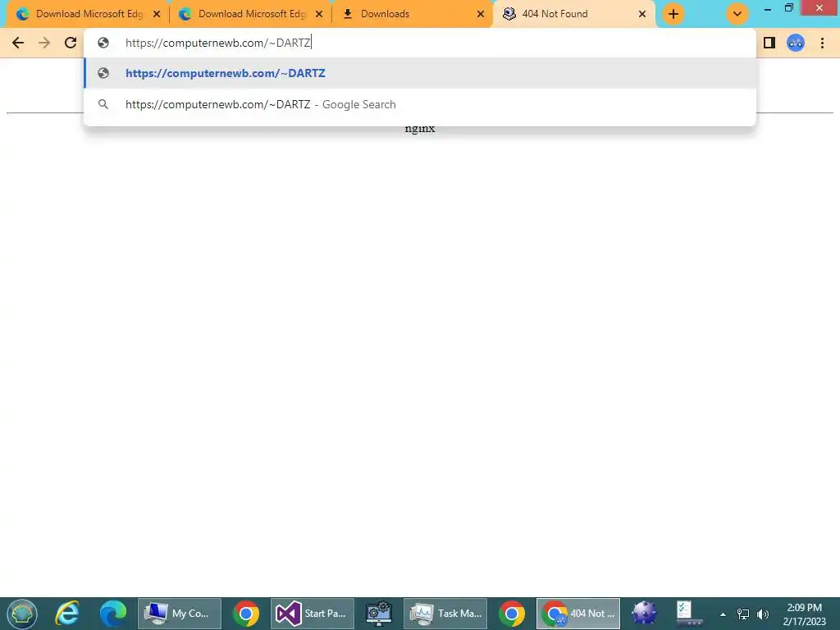Close the Downloads tab
The width and height of the screenshot is (840, 630).
coord(481,14)
